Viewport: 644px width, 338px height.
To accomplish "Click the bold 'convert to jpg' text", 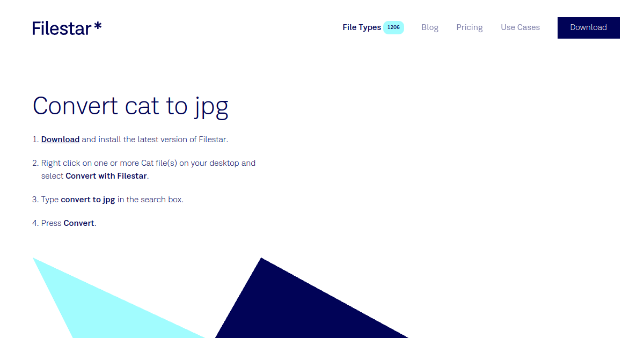I will tap(88, 199).
